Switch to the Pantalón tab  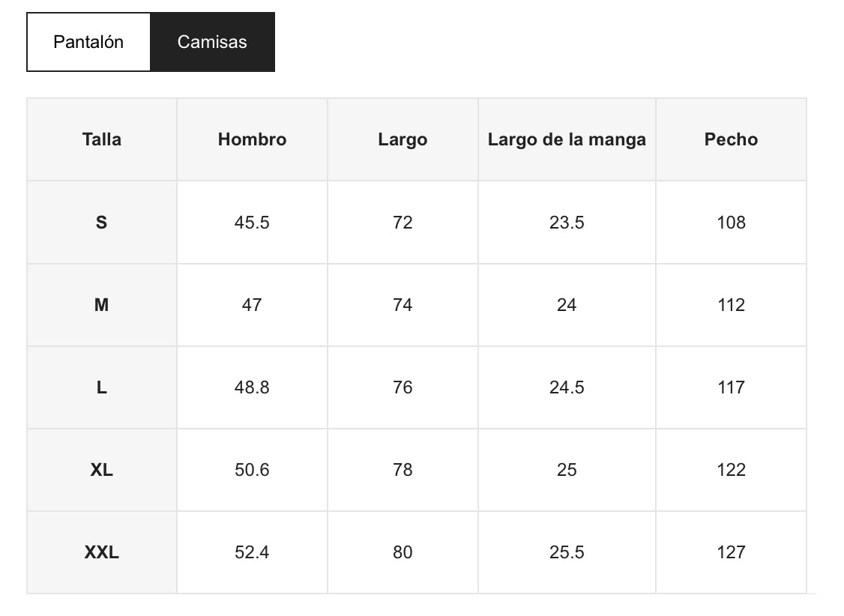coord(88,42)
